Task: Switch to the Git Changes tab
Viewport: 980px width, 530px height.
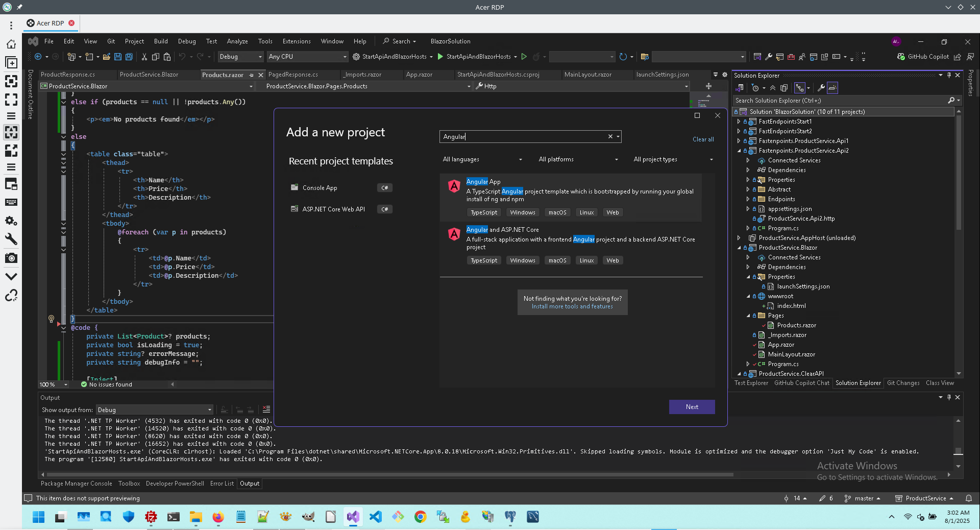Action: 903,383
